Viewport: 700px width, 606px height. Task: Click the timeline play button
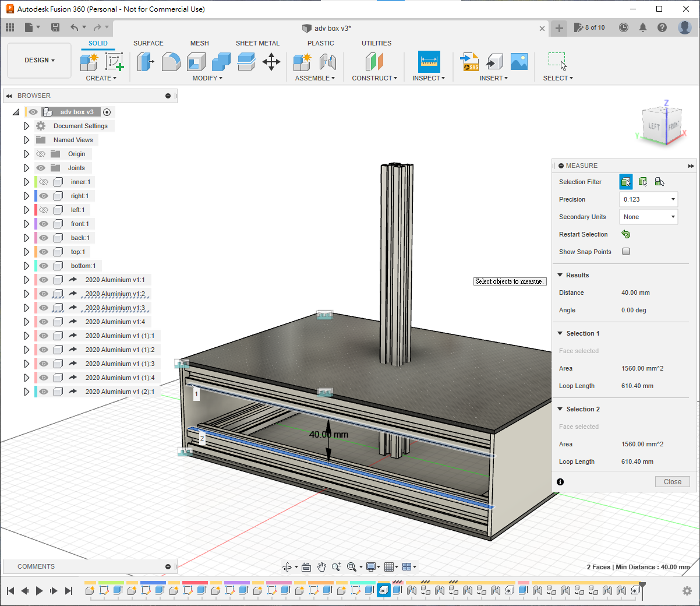coord(39,591)
